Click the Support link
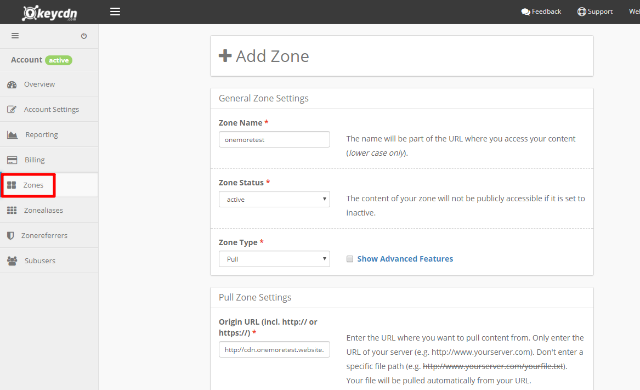640x390 pixels. [595, 11]
